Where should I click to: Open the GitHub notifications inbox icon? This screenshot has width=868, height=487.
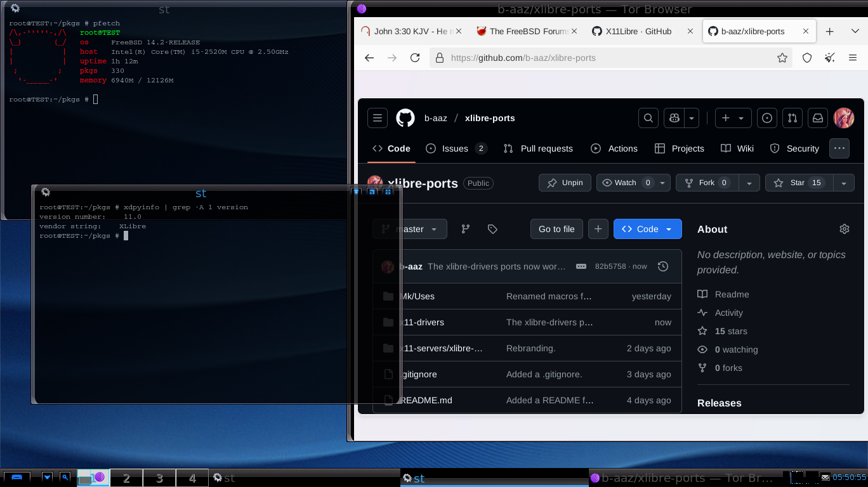(x=818, y=118)
